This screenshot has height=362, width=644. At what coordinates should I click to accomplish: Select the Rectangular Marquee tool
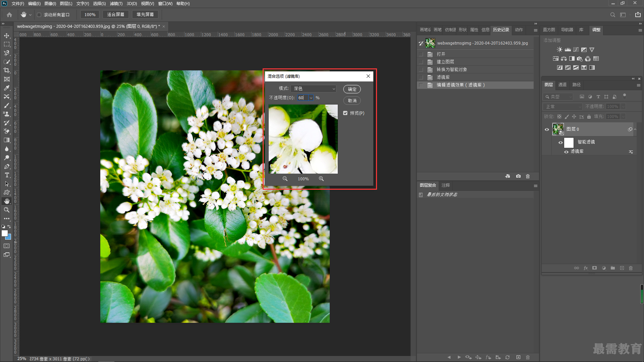pyautogui.click(x=7, y=44)
